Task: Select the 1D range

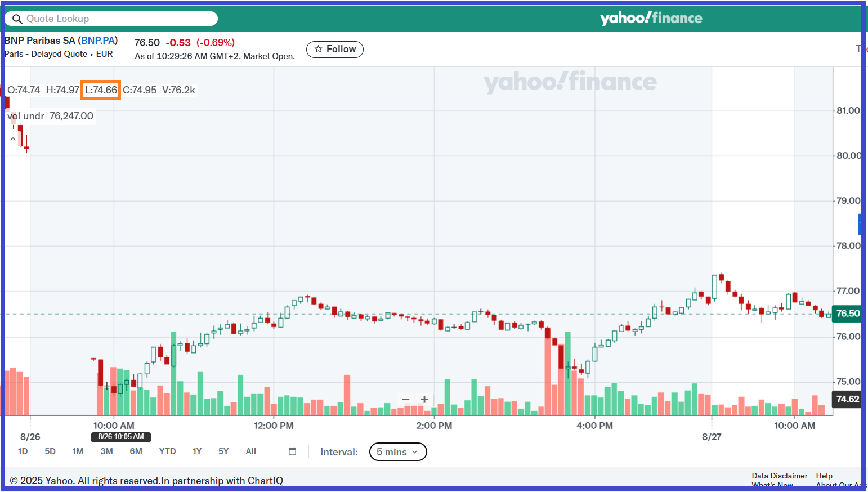Action: pyautogui.click(x=23, y=451)
